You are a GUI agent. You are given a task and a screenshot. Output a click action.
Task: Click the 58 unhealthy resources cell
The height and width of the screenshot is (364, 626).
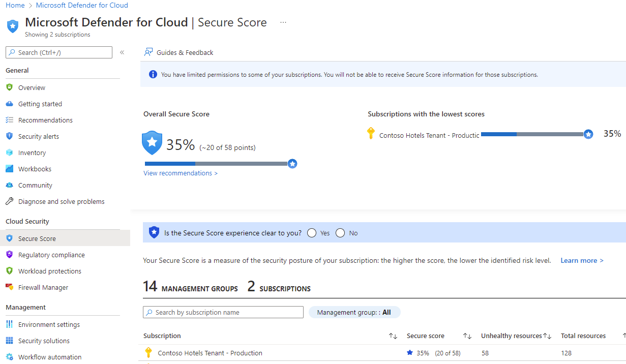(x=485, y=353)
